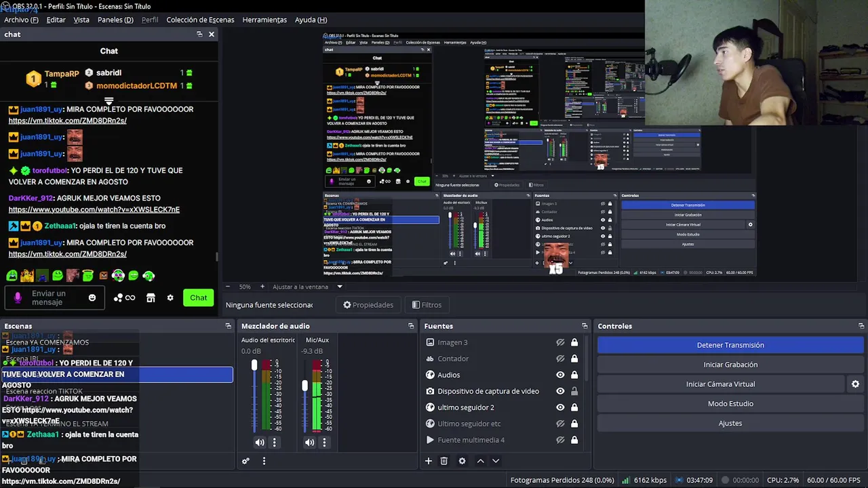Open the Colección de Escenas menu

click(x=200, y=20)
